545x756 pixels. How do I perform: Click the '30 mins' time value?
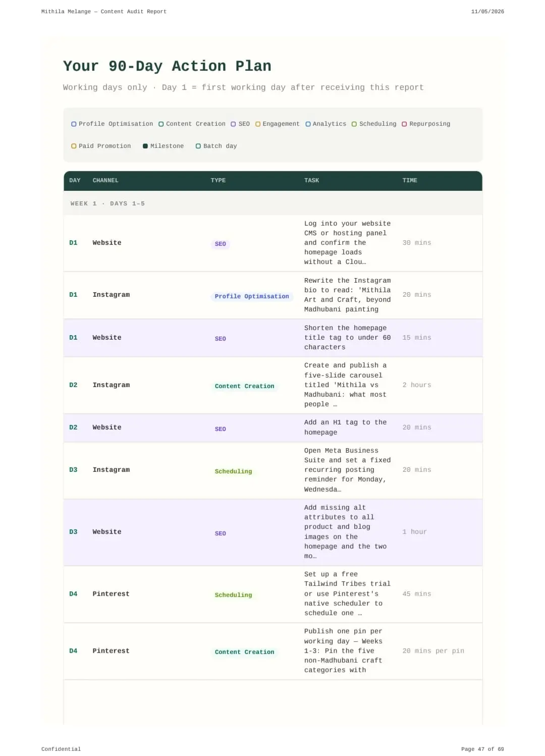(417, 243)
